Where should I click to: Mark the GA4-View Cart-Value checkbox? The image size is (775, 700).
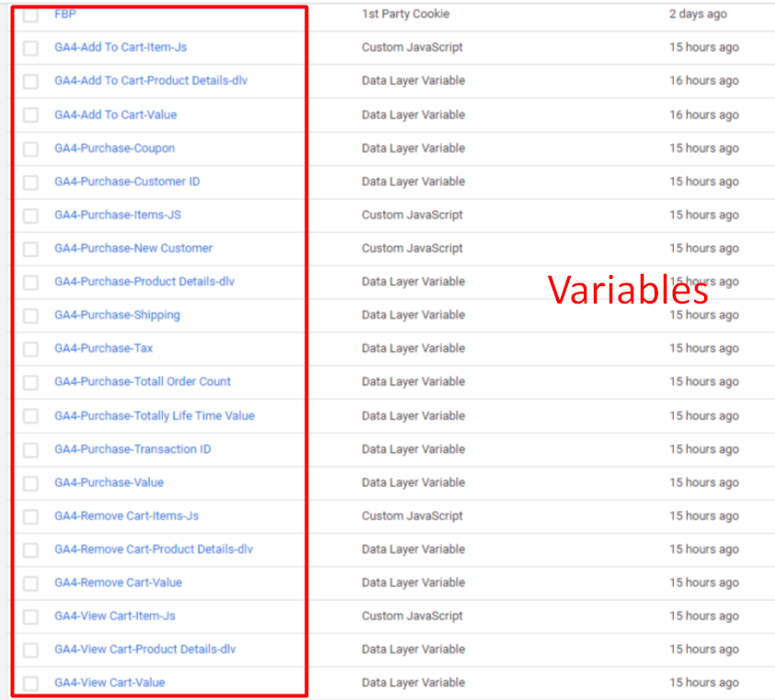[31, 683]
